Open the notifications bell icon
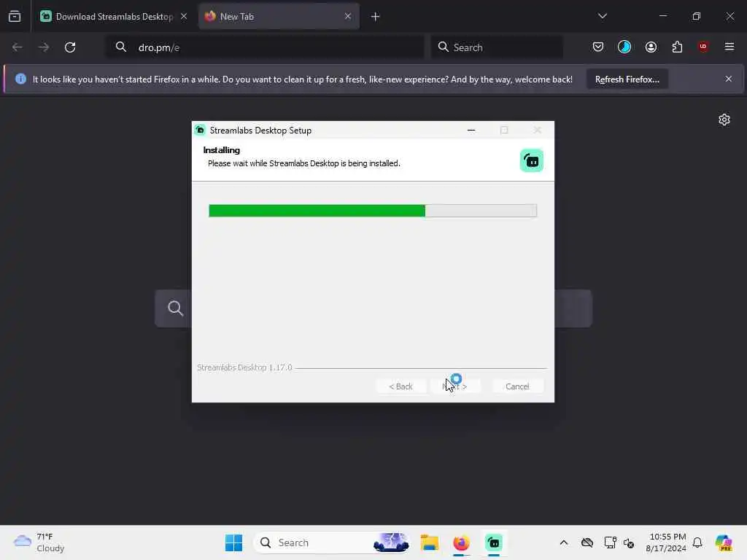The height and width of the screenshot is (560, 747). 697,542
